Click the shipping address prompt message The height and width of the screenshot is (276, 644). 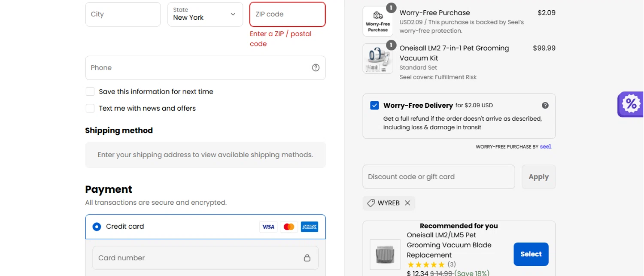click(205, 155)
